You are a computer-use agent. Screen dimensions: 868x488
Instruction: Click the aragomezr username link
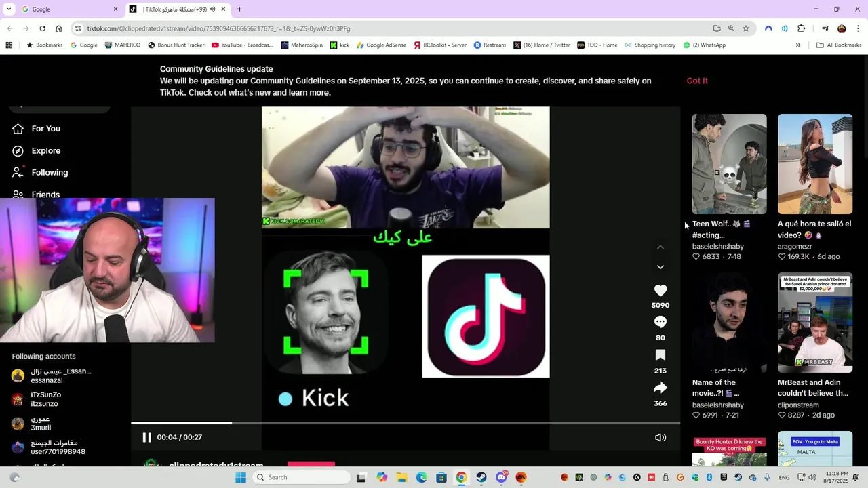coord(795,246)
